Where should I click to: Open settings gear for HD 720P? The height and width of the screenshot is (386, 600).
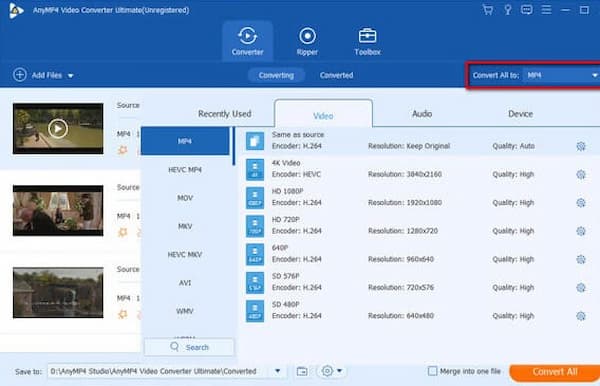[x=581, y=231]
